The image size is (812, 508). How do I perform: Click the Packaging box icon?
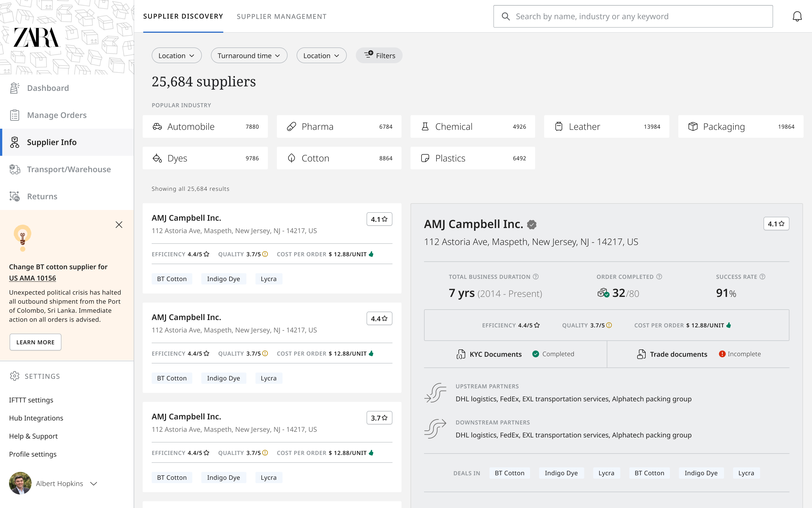click(693, 127)
